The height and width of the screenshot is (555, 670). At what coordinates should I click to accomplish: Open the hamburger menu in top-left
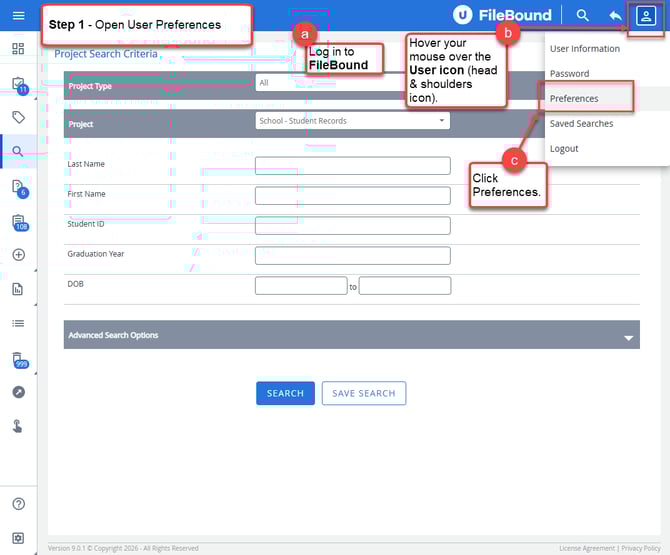[x=18, y=15]
